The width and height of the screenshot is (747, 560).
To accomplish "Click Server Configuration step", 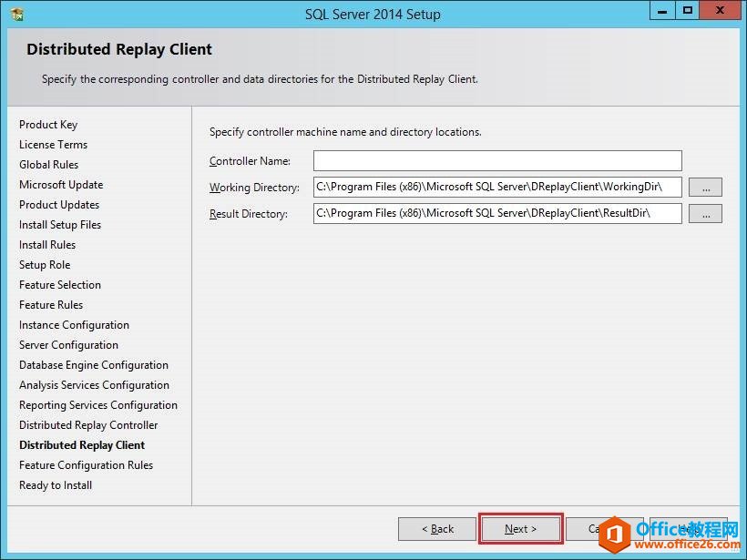I will coord(68,345).
